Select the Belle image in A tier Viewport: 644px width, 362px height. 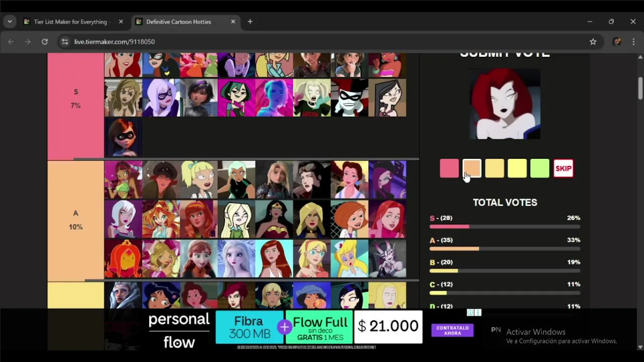pos(350,179)
